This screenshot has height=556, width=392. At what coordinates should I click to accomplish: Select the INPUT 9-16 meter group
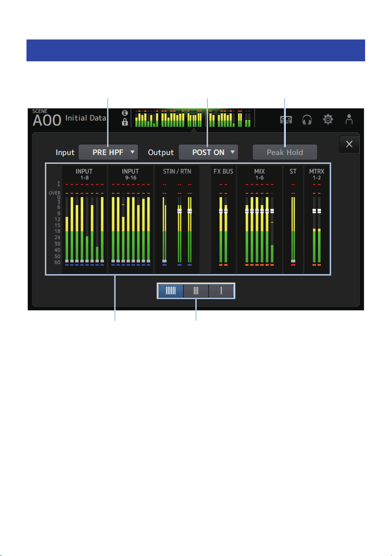tap(131, 219)
